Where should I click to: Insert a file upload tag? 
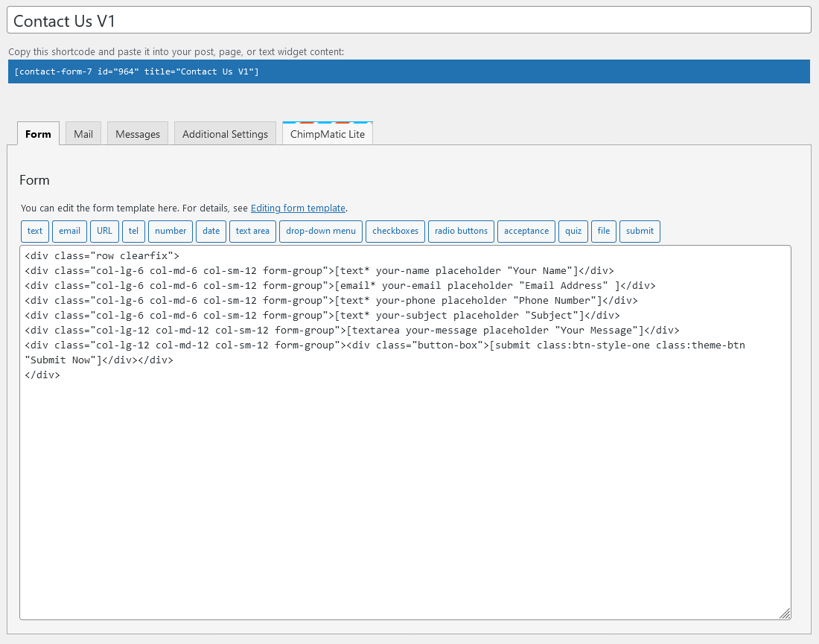603,231
